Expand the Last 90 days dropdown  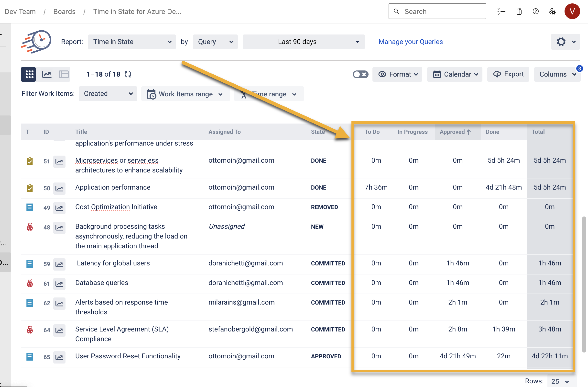click(303, 42)
